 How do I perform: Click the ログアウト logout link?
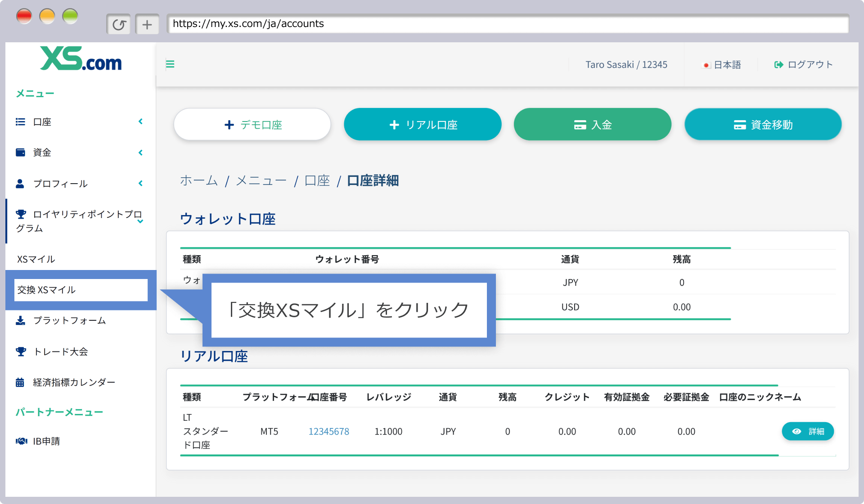tap(803, 65)
